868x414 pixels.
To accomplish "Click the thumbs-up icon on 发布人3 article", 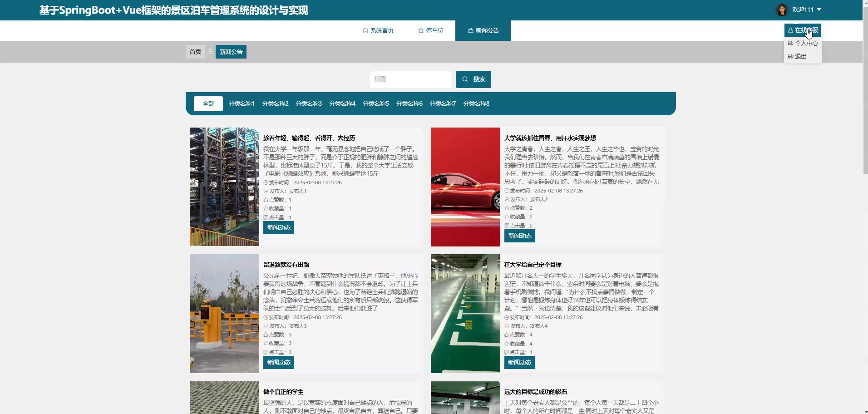I will (266, 335).
